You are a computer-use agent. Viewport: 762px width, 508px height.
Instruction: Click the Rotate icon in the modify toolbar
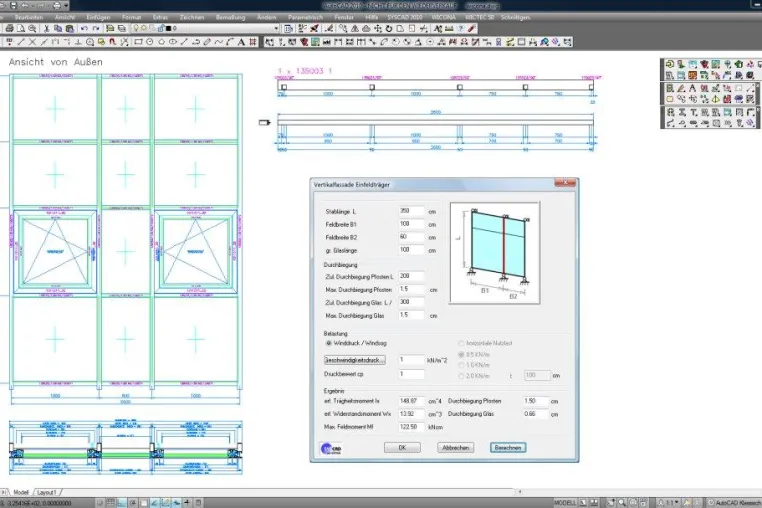(x=389, y=28)
